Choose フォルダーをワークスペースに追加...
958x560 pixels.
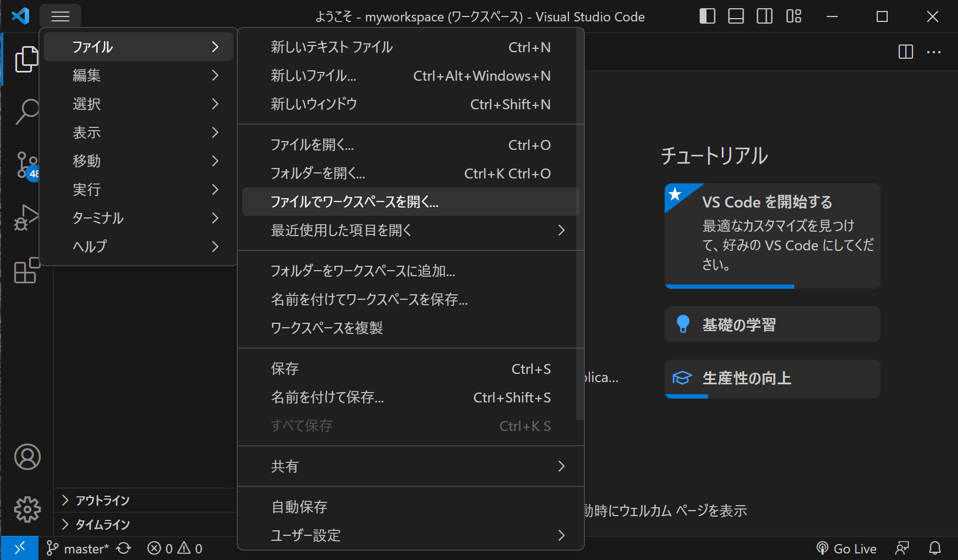click(x=410, y=271)
